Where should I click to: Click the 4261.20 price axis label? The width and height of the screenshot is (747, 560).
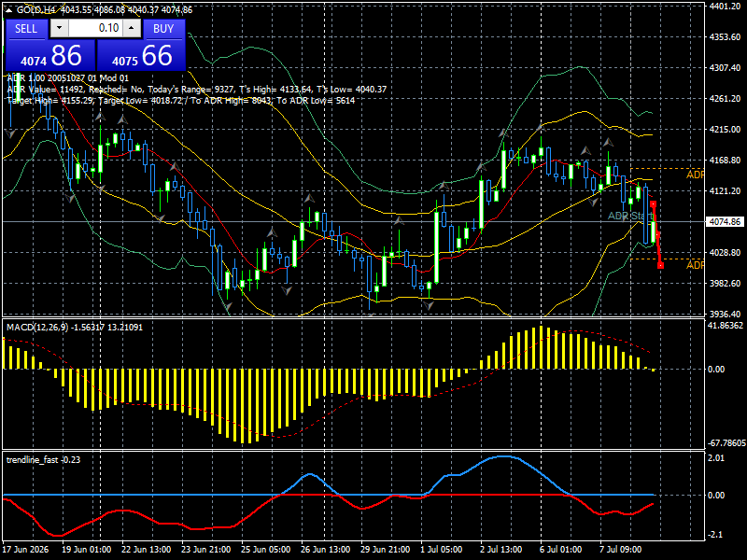click(x=726, y=99)
